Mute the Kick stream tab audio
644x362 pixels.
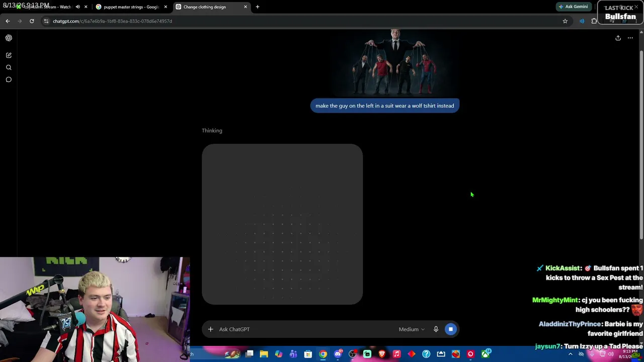click(77, 7)
